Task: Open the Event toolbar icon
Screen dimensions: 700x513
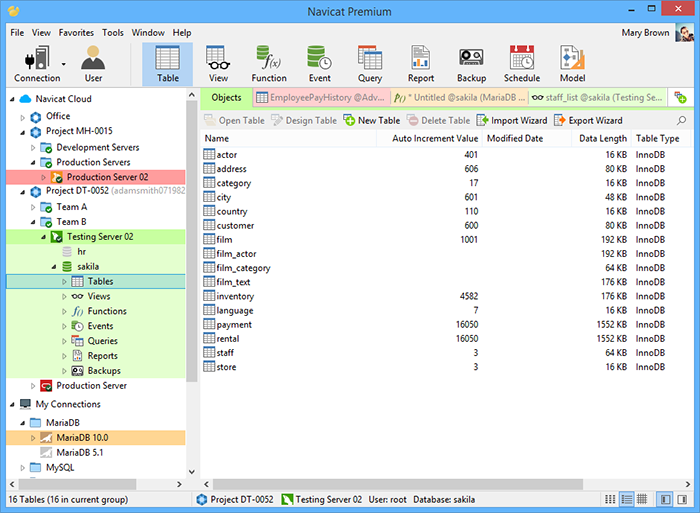Action: point(320,64)
